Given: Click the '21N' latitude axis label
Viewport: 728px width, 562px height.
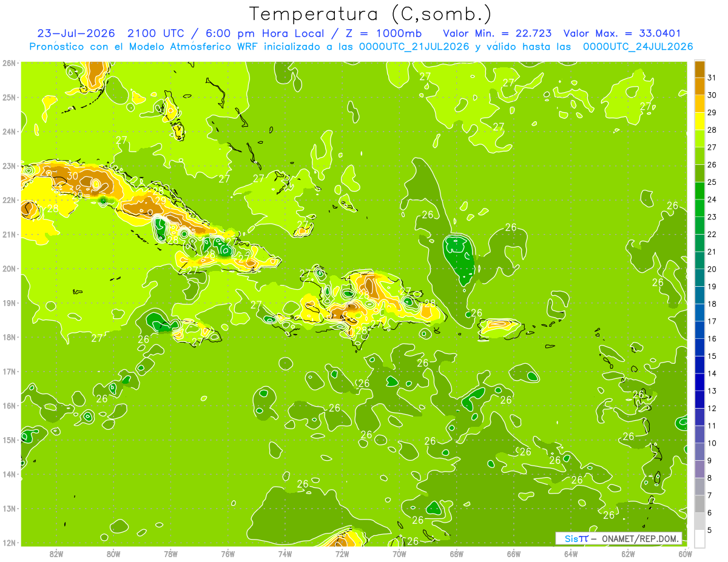Looking at the screenshot, I should tap(9, 234).
